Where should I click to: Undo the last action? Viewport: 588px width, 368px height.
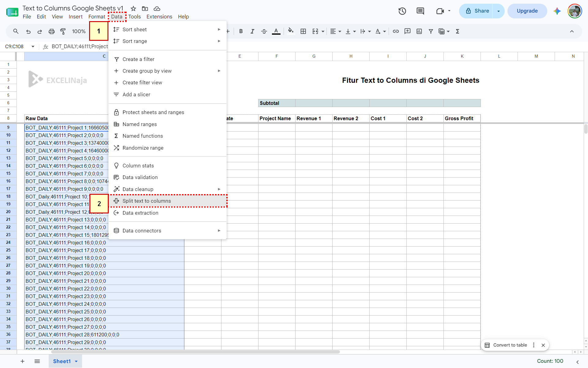coord(28,31)
